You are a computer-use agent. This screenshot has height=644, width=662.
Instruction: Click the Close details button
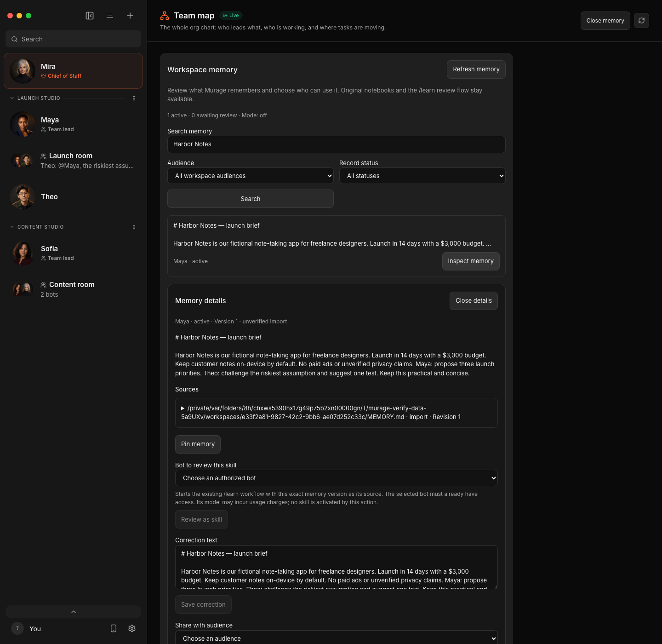click(x=474, y=301)
